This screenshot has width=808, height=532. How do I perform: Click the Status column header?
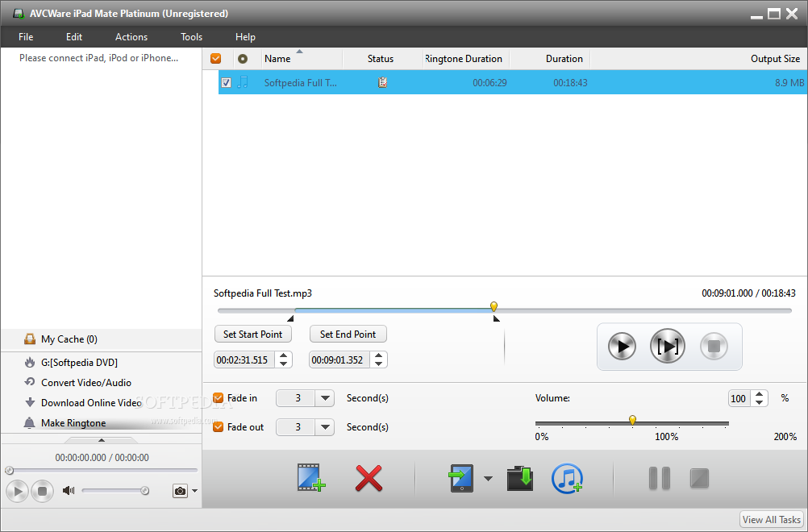click(381, 59)
